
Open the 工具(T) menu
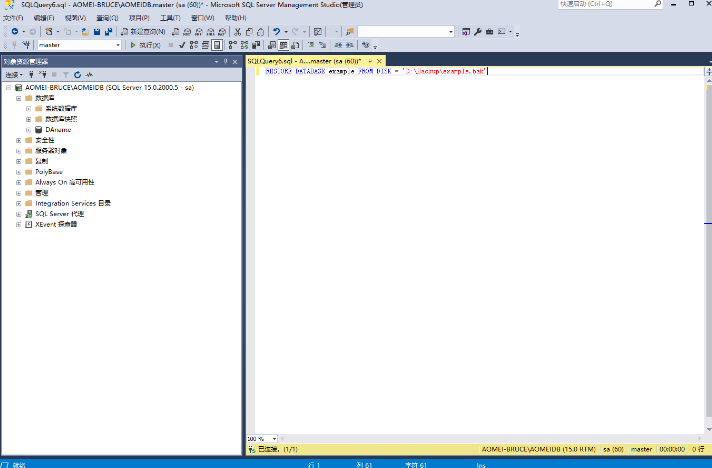tap(170, 18)
